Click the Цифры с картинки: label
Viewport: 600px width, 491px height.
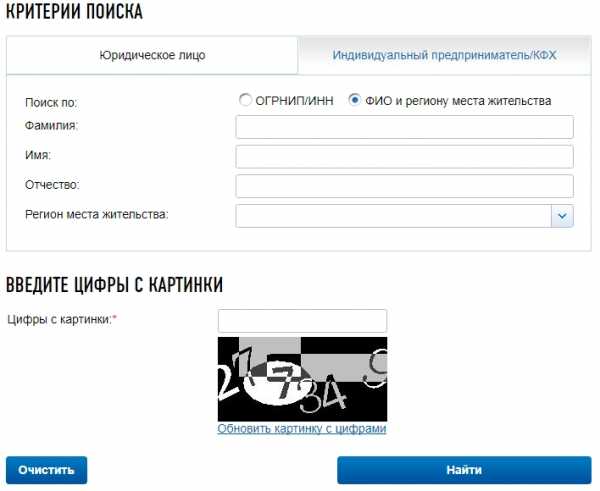point(62,319)
